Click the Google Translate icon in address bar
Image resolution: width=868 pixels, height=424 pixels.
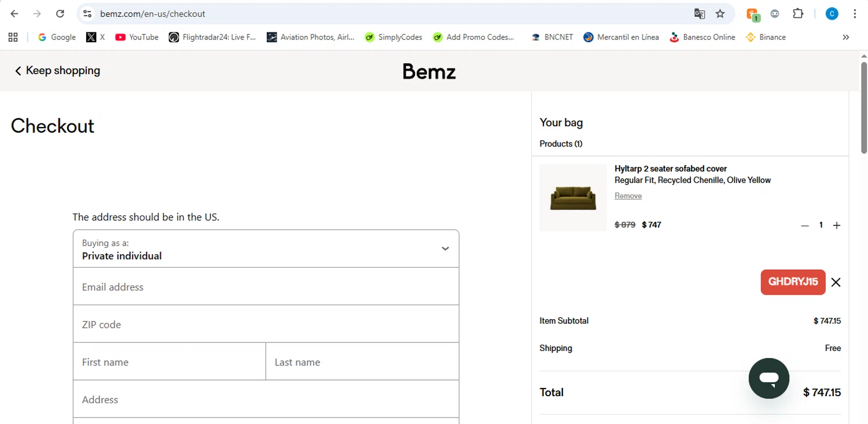pyautogui.click(x=700, y=14)
